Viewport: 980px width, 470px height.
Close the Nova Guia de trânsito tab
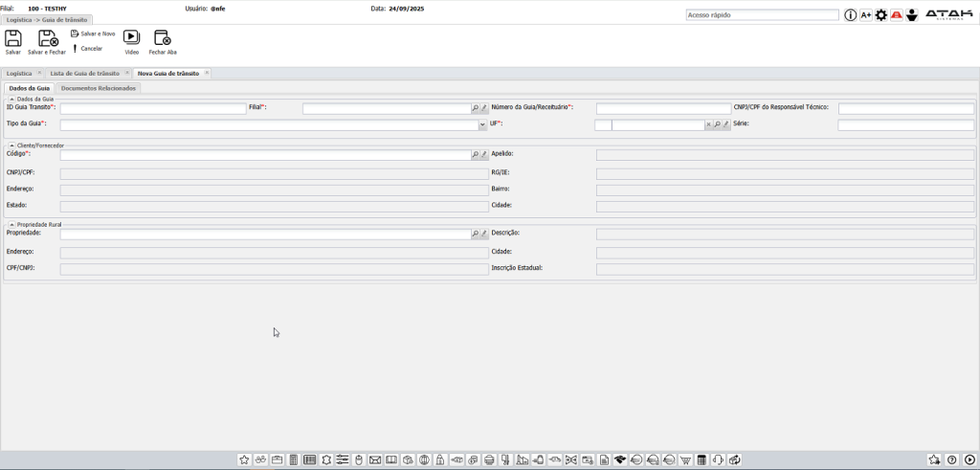pyautogui.click(x=207, y=73)
